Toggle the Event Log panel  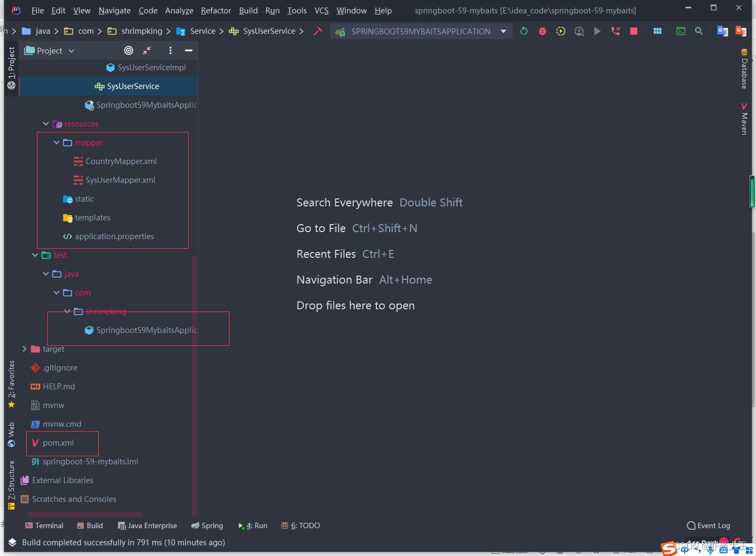click(708, 525)
